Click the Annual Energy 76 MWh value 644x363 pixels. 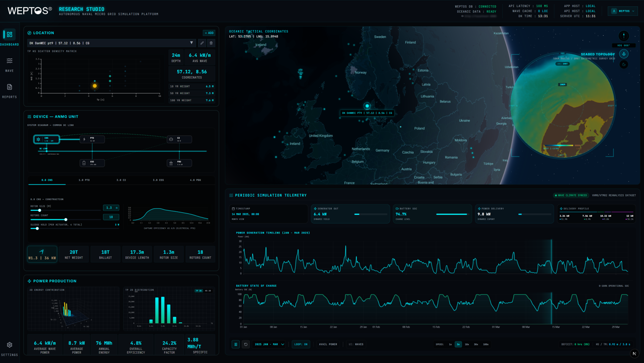click(x=104, y=343)
